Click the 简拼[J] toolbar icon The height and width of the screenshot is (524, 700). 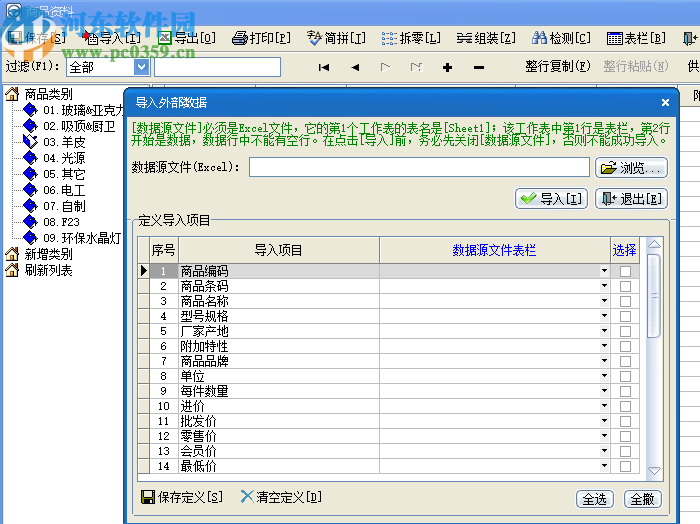[x=314, y=38]
